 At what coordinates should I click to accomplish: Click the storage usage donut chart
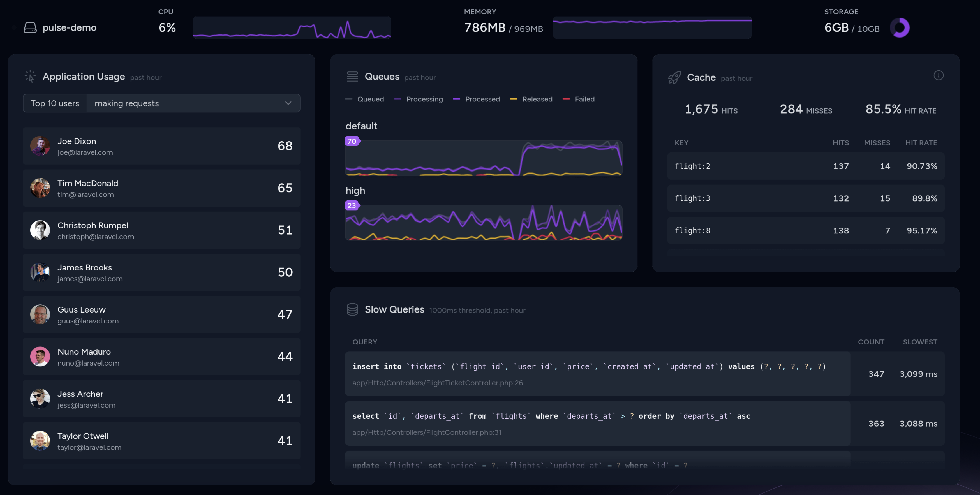[x=899, y=27]
